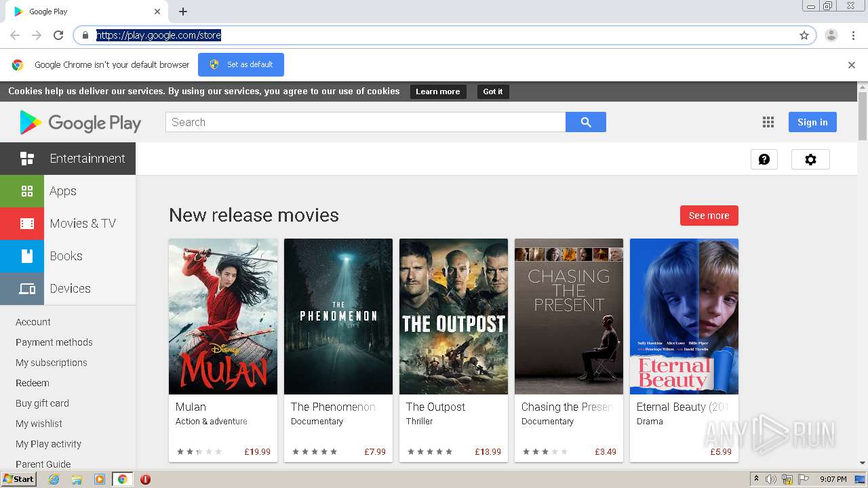
Task: Click the Google Play logo
Action: [80, 123]
